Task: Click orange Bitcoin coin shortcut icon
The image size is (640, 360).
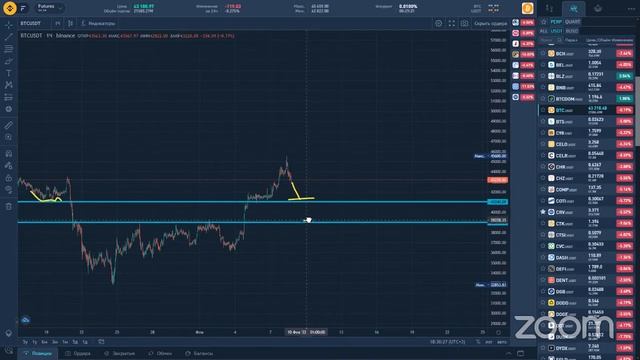Action: click(x=527, y=8)
